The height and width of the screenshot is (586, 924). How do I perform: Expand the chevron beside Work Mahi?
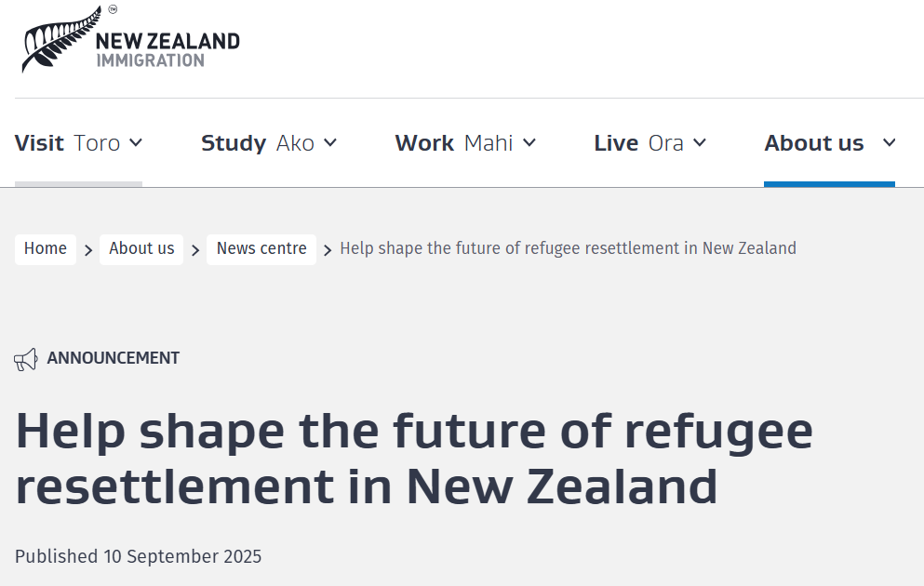click(529, 142)
